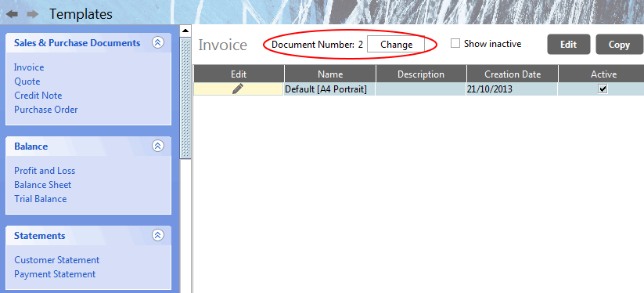This screenshot has height=293, width=644.
Task: Select Purchase Order in the sidebar
Action: pos(46,110)
